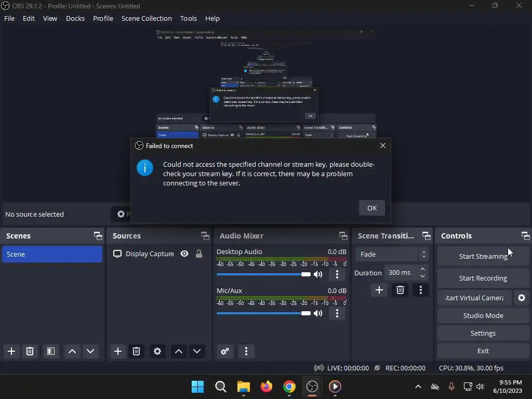Move the scene up in the Scenes panel
532x399 pixels.
tap(72, 351)
